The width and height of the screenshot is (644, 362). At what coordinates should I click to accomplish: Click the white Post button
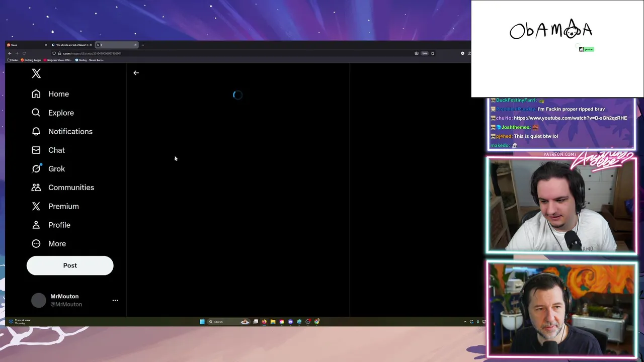click(x=70, y=265)
